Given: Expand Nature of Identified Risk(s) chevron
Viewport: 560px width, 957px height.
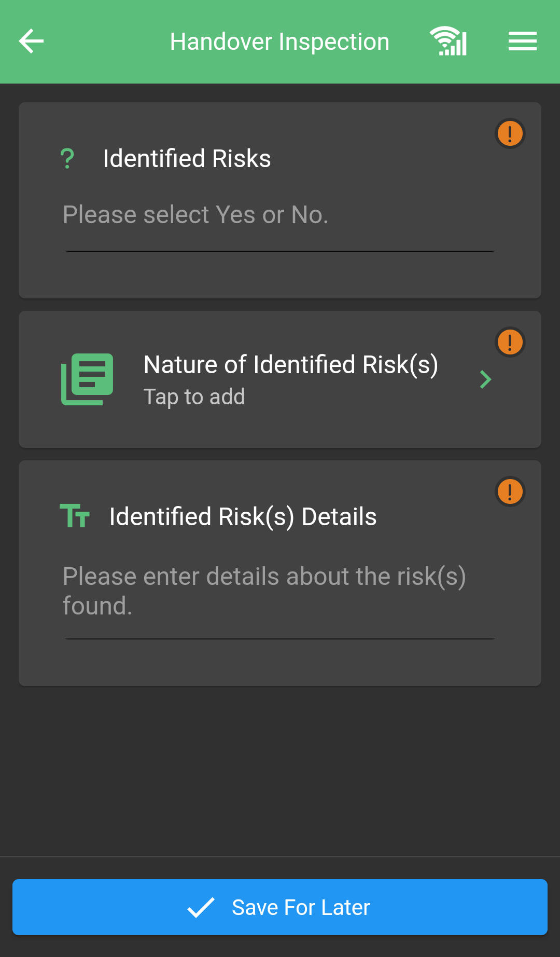Looking at the screenshot, I should pyautogui.click(x=486, y=379).
